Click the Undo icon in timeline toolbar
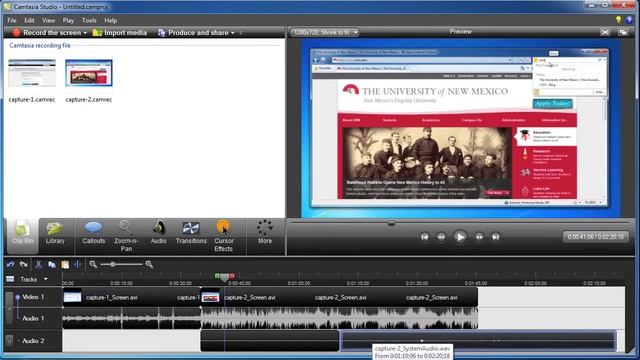 pyautogui.click(x=10, y=264)
